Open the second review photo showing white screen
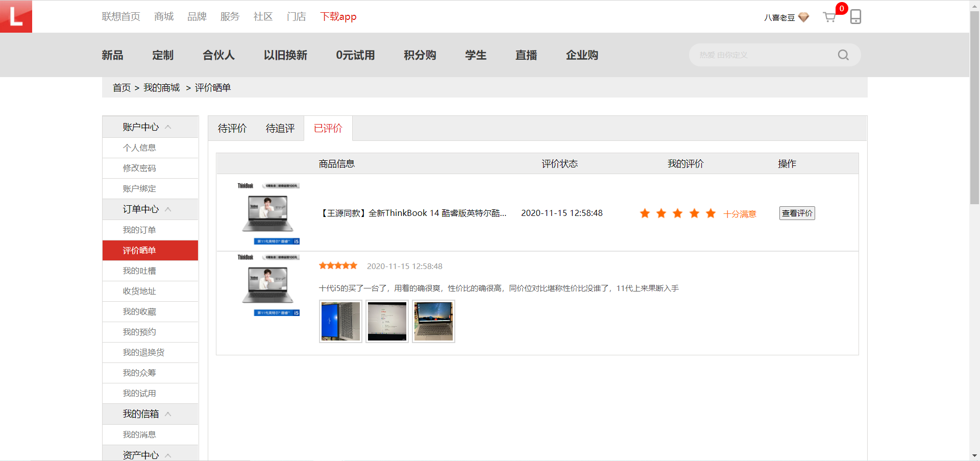The image size is (980, 461). coord(387,321)
